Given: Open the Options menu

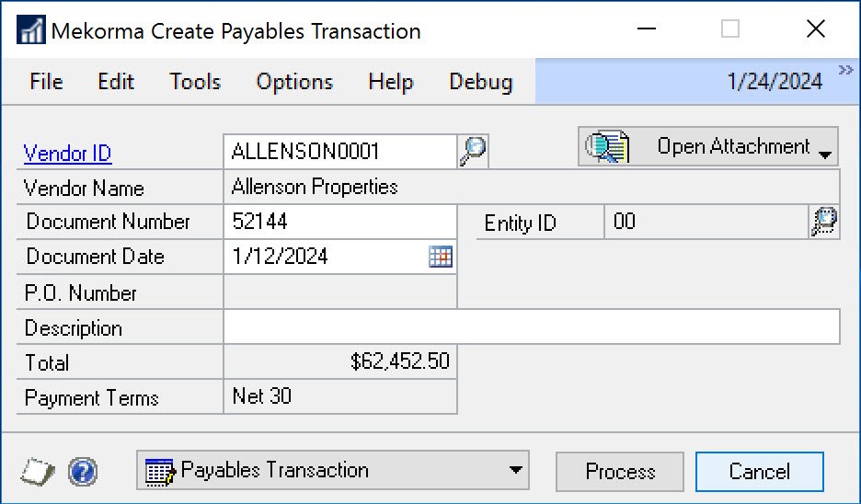Looking at the screenshot, I should point(294,82).
